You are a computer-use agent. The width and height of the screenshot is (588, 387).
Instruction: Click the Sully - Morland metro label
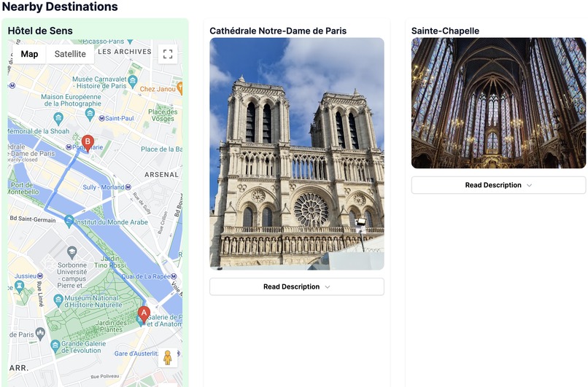(x=104, y=187)
